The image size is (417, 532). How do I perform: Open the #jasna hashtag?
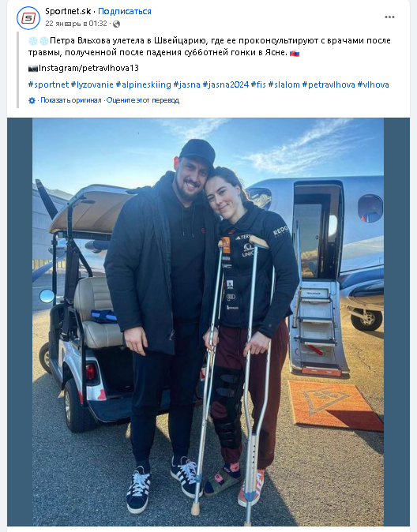(x=186, y=84)
